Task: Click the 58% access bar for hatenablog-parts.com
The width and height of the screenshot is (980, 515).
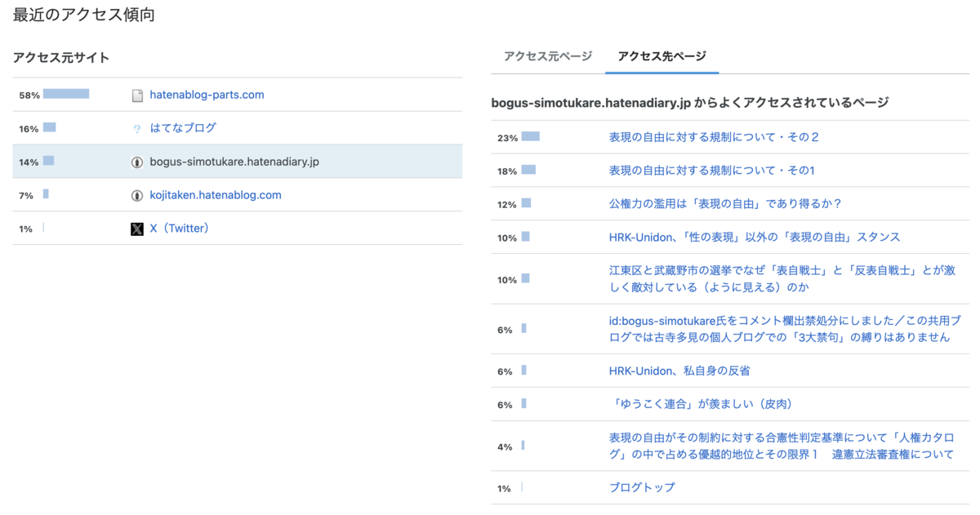Action: pos(66,95)
